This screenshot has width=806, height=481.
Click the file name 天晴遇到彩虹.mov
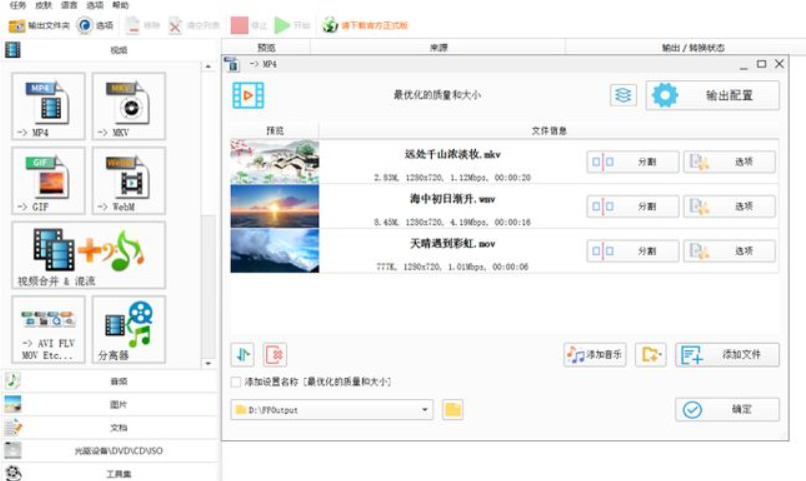pos(452,244)
